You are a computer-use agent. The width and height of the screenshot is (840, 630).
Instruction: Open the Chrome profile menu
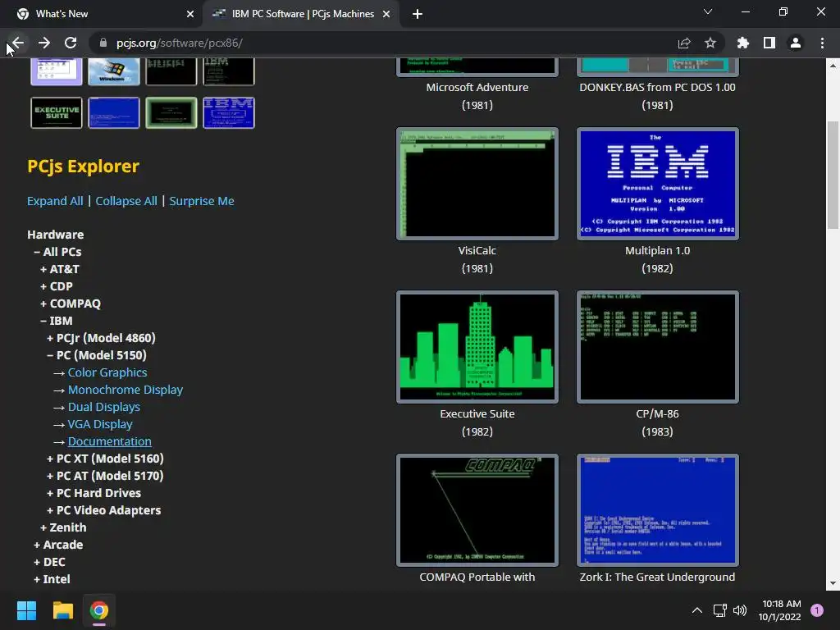[795, 43]
